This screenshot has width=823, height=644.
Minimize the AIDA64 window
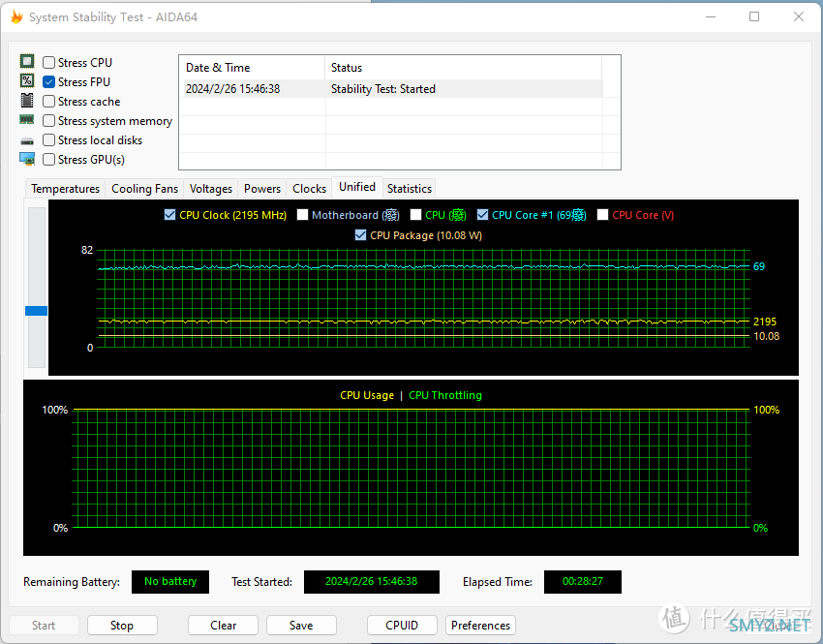[711, 16]
